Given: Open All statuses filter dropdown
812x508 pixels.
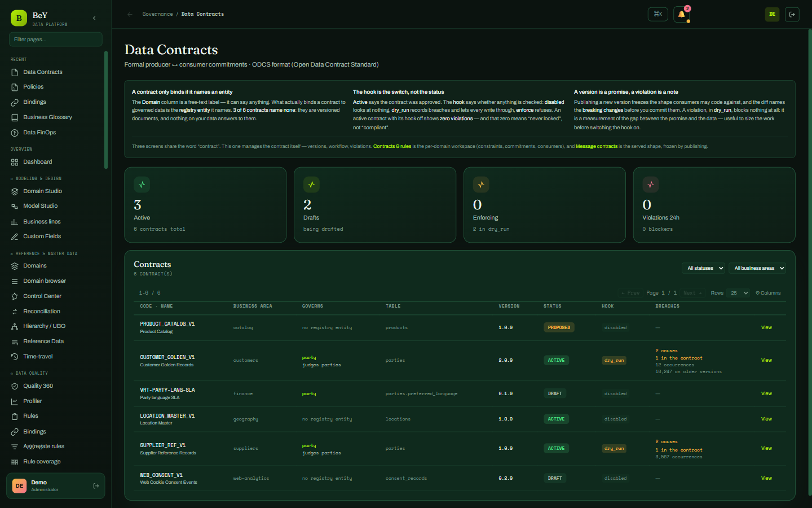Looking at the screenshot, I should click(703, 268).
